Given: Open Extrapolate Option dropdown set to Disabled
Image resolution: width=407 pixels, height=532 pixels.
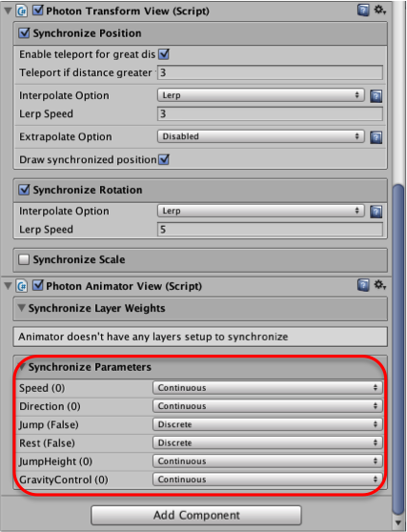Looking at the screenshot, I should point(261,136).
